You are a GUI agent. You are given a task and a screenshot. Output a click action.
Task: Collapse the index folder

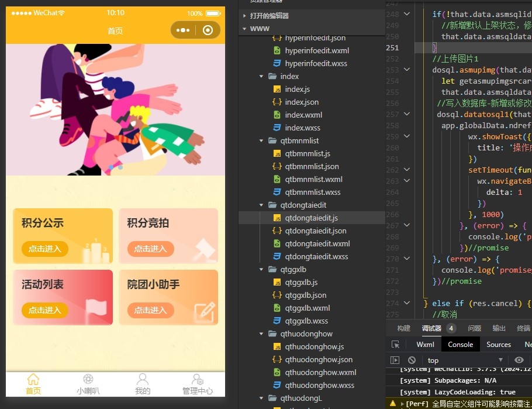coord(261,77)
